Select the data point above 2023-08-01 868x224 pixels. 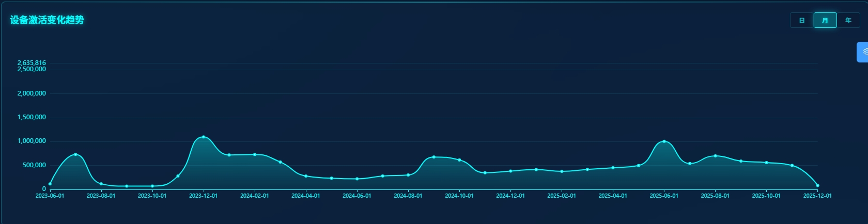tap(101, 184)
